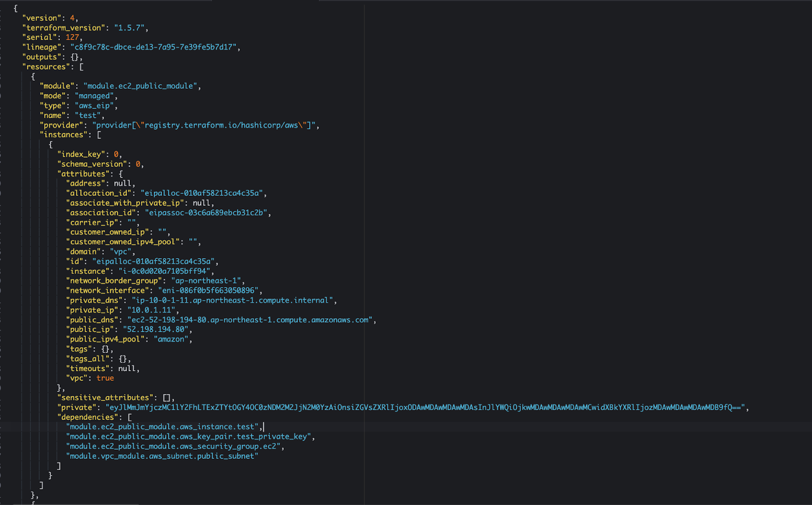Click the "outputs" empty braces
The height and width of the screenshot is (505, 812).
(x=74, y=57)
